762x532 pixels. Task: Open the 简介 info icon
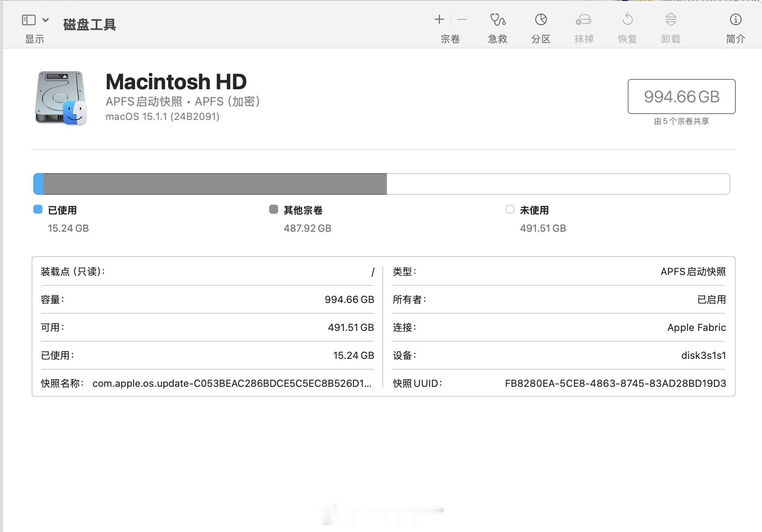click(735, 19)
